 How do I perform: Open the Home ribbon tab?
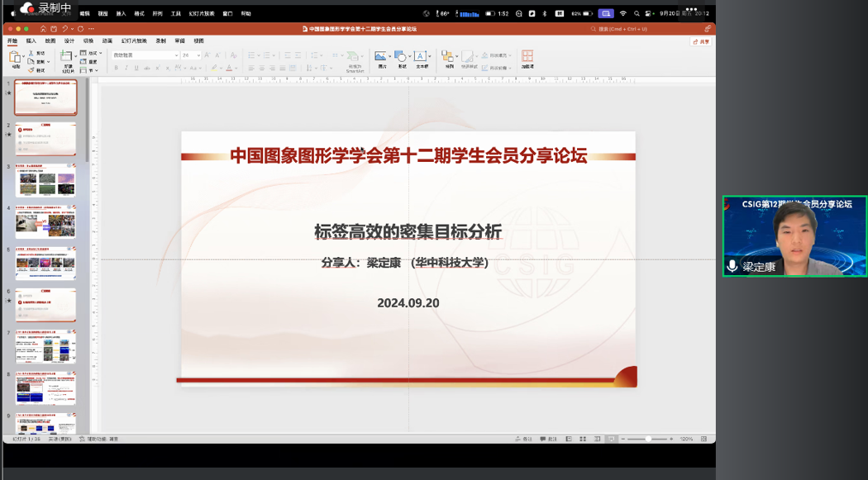(x=12, y=41)
